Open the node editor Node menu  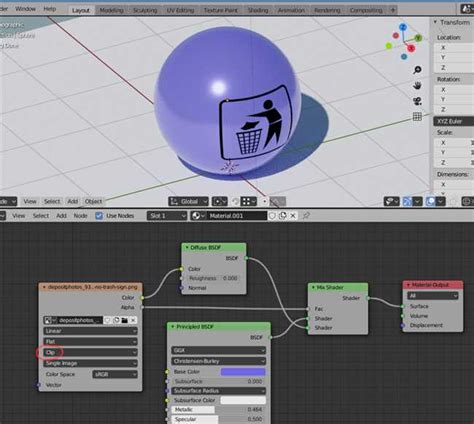80,216
